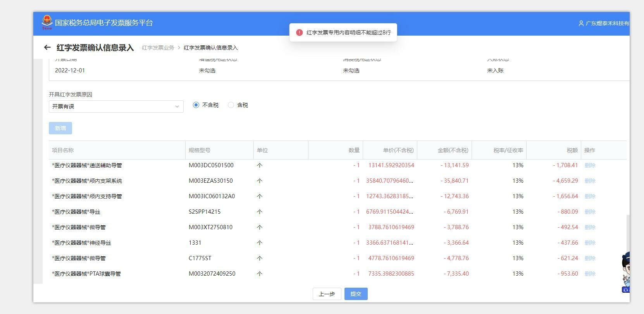Click the tax bureau emblem logo

(x=47, y=22)
